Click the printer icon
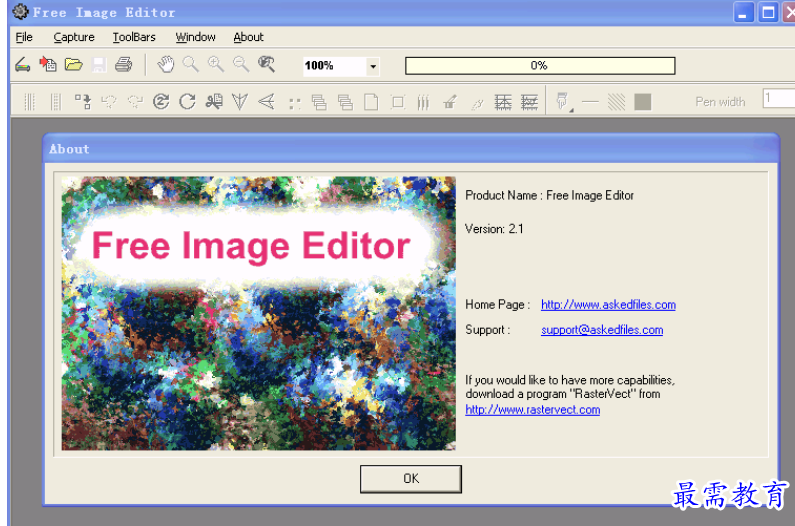 (124, 64)
